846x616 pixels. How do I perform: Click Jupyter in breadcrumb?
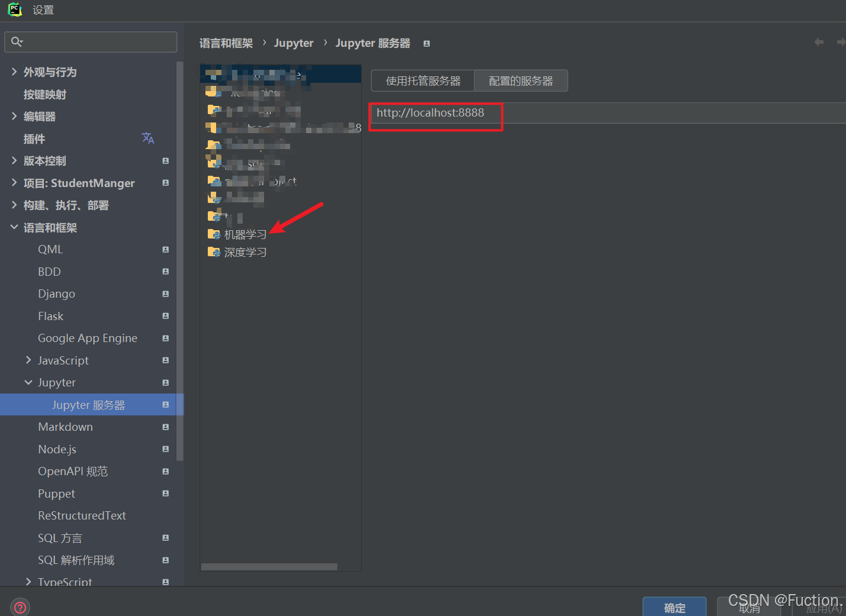point(294,43)
